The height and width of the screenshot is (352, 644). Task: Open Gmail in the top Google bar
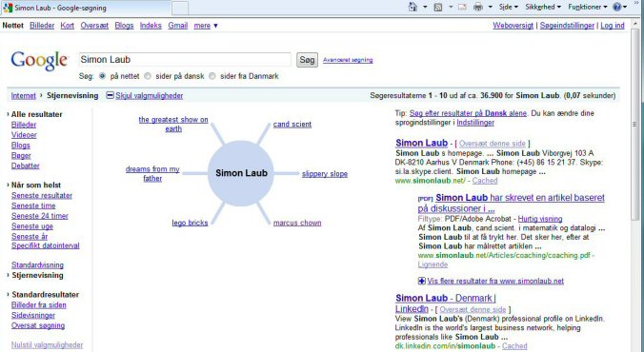(178, 26)
